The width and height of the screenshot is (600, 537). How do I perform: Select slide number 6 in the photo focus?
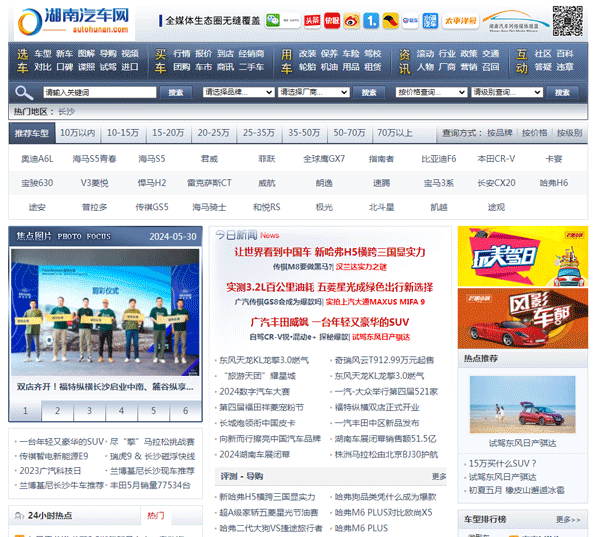(x=186, y=411)
